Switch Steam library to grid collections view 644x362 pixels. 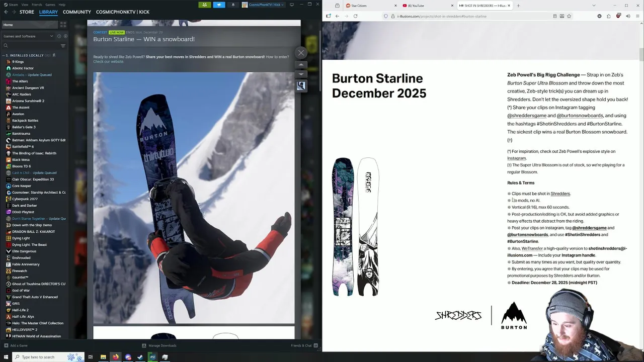pos(63,25)
